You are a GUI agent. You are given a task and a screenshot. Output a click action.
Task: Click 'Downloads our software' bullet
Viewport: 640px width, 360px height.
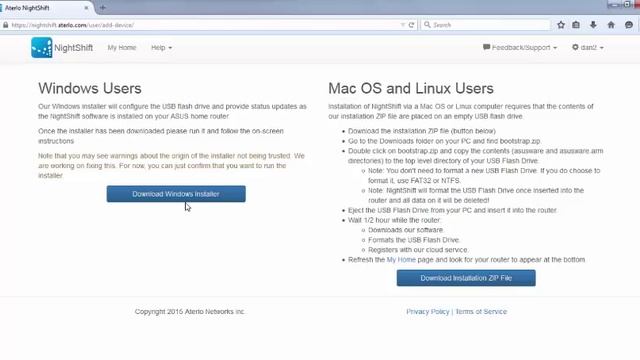point(406,230)
